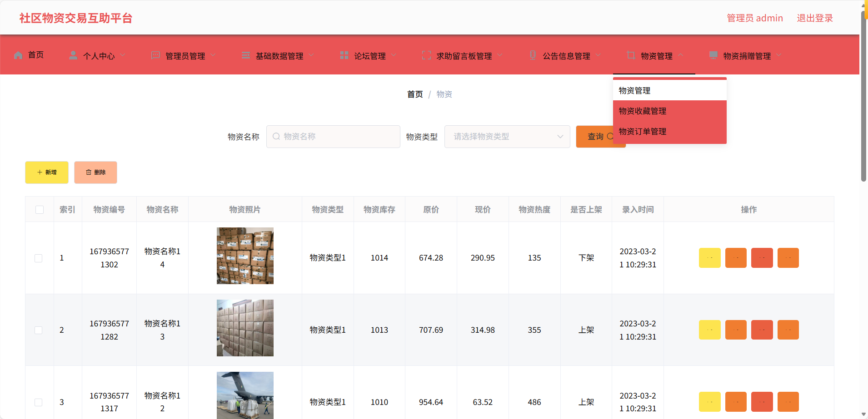Click the red action button in row 1

click(762, 258)
